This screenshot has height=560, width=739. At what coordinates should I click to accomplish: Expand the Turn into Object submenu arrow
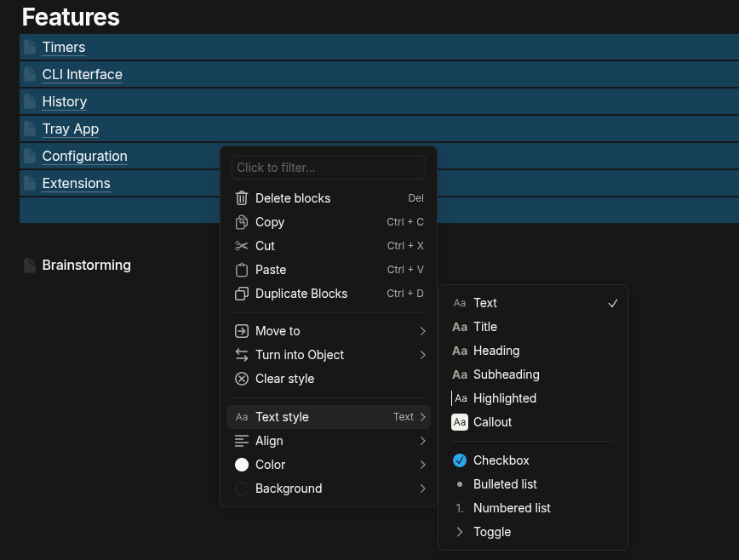(423, 355)
